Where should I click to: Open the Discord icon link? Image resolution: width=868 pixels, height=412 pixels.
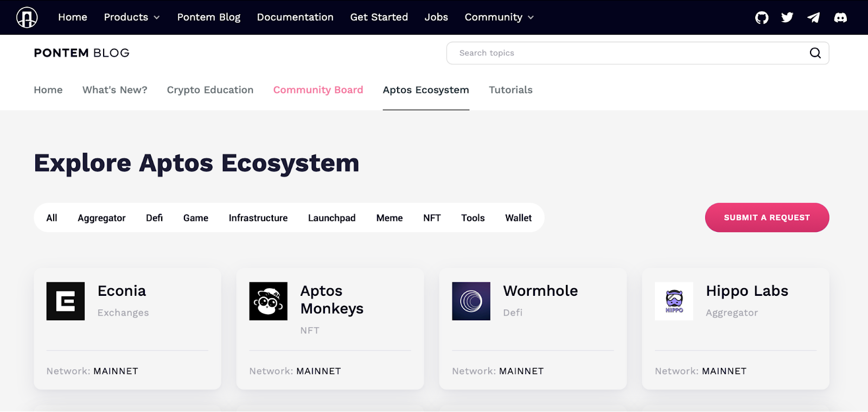click(x=840, y=17)
